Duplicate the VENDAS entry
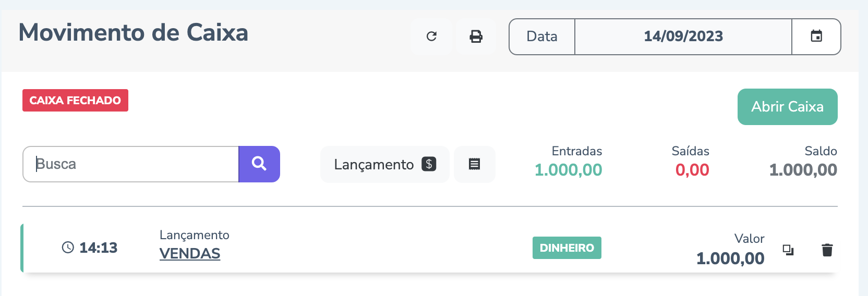 tap(788, 250)
